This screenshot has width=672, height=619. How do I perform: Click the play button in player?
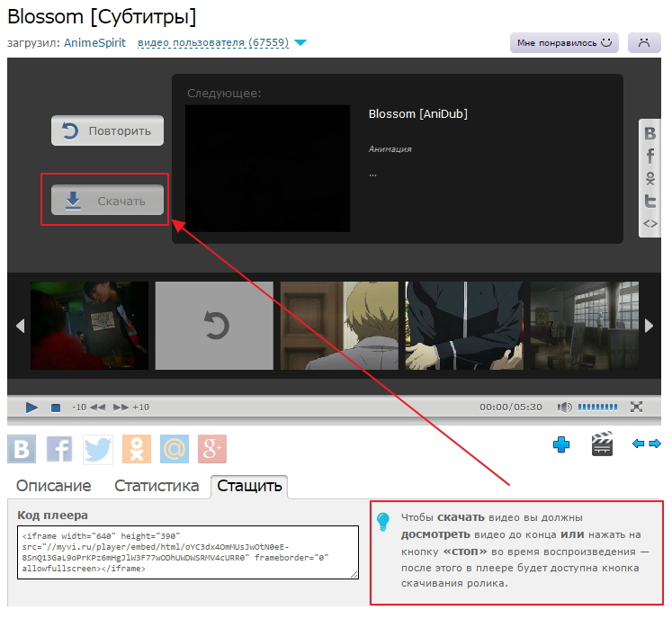[x=31, y=407]
